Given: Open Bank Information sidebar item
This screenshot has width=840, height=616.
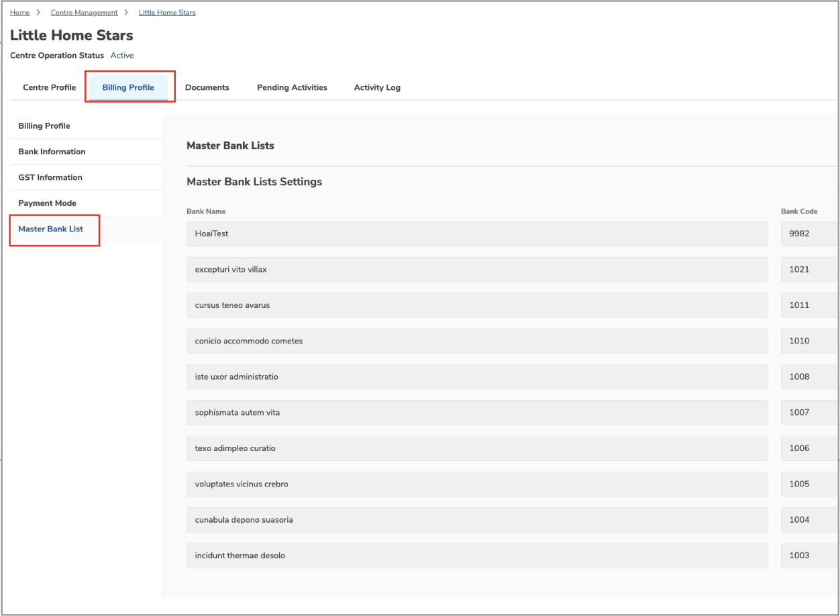Looking at the screenshot, I should pyautogui.click(x=52, y=152).
